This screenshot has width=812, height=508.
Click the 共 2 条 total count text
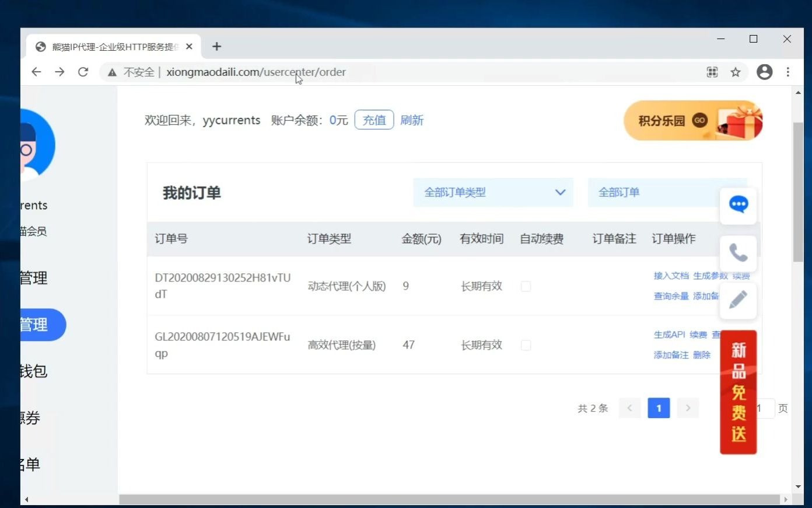pos(593,408)
